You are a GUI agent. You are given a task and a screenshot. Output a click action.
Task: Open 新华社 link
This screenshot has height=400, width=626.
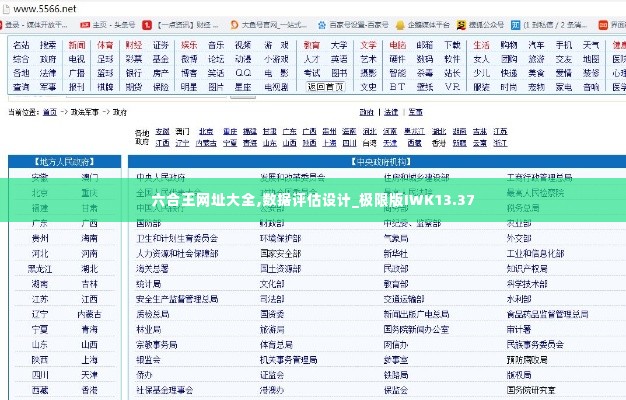coord(396,253)
